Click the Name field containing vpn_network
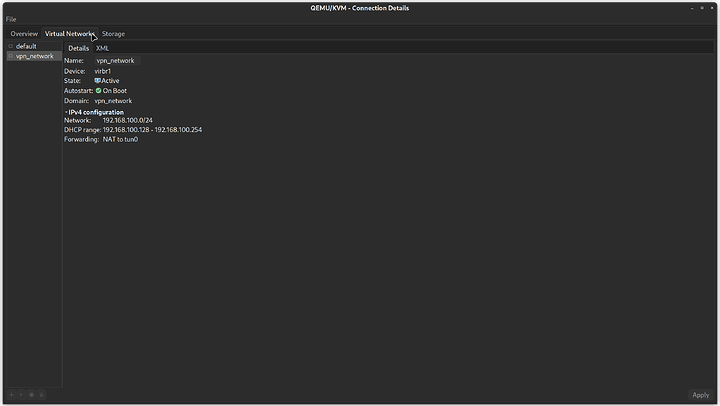Screen dimensions: 720x406 coord(117,61)
